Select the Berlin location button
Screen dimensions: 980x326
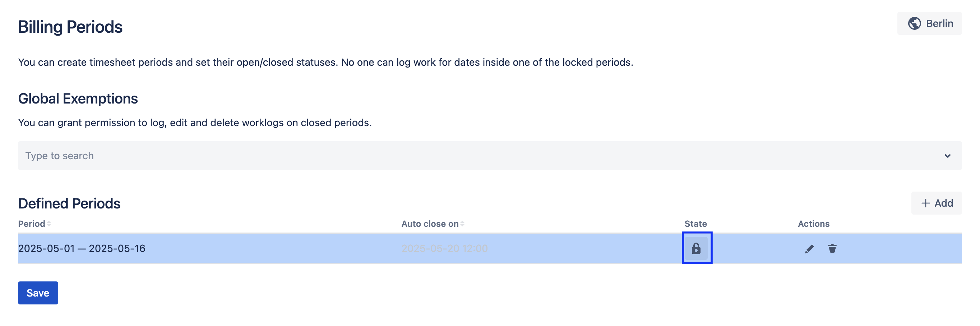929,23
